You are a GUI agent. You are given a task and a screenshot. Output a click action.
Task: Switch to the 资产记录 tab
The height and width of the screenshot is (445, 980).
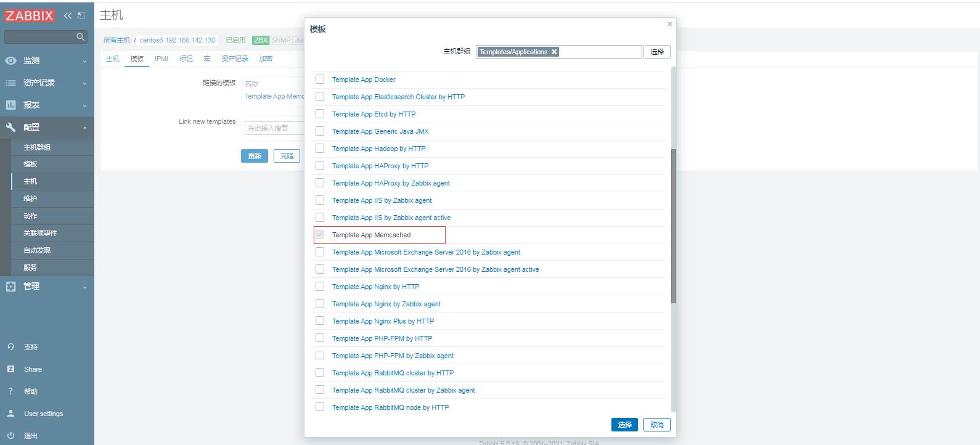(x=235, y=59)
